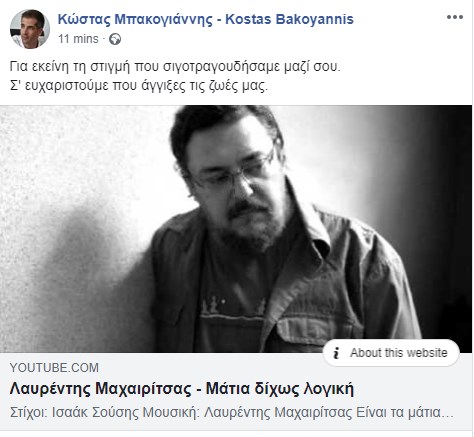
Task: Open the "11 mins" post timestamp
Action: point(78,39)
